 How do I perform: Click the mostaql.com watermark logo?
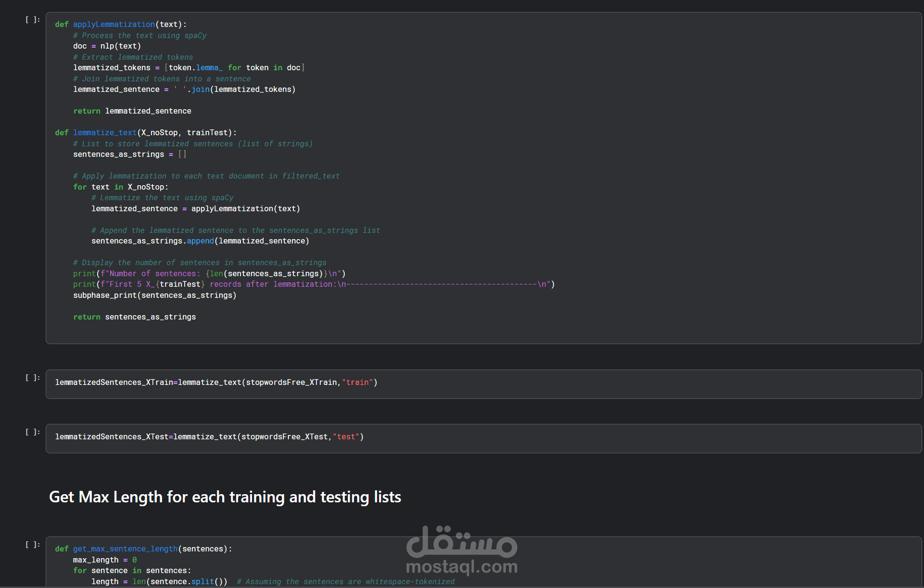click(x=461, y=550)
